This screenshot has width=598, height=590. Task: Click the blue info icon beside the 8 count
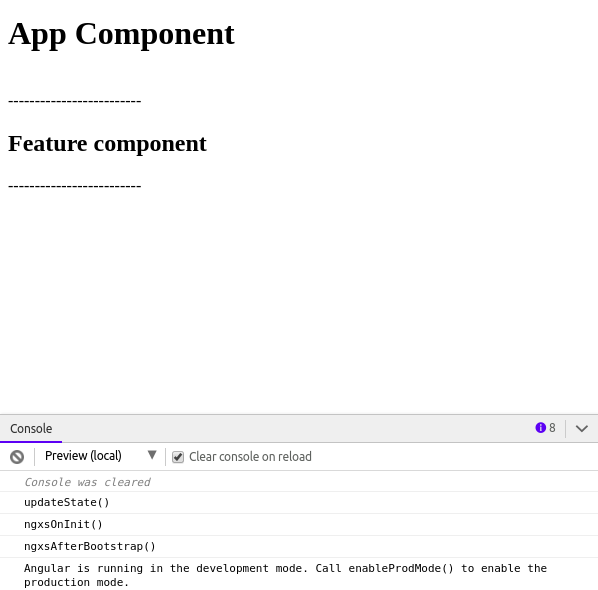coord(540,428)
